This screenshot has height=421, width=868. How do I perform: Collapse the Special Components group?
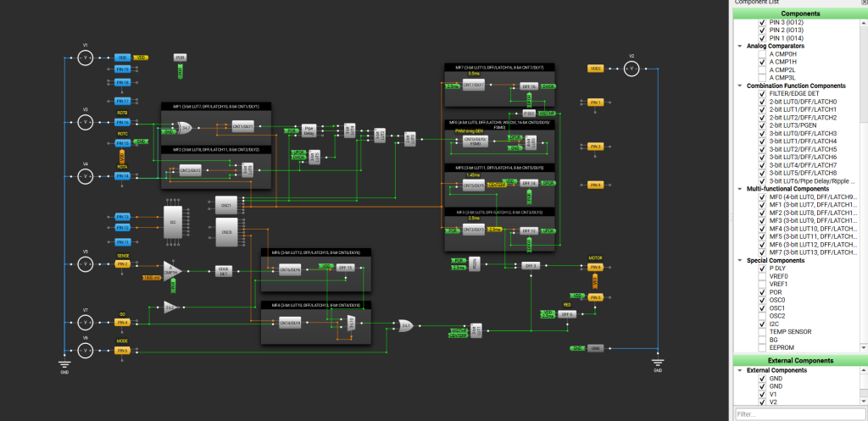[741, 260]
